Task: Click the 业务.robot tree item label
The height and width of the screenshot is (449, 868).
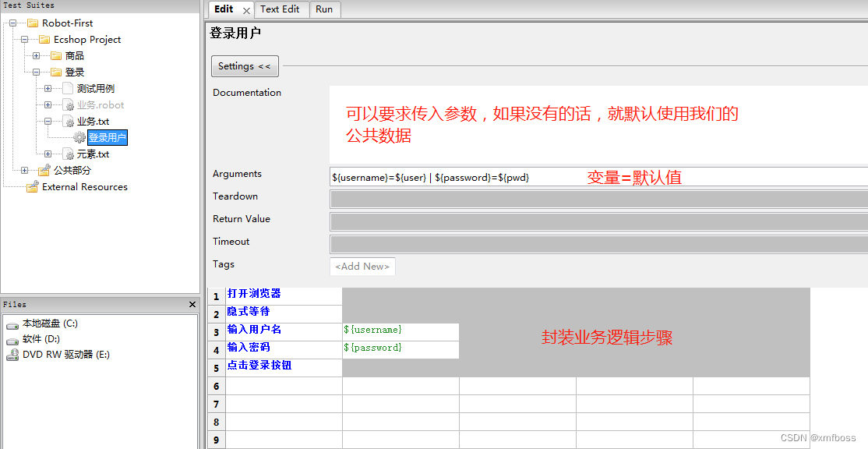Action: [x=101, y=105]
